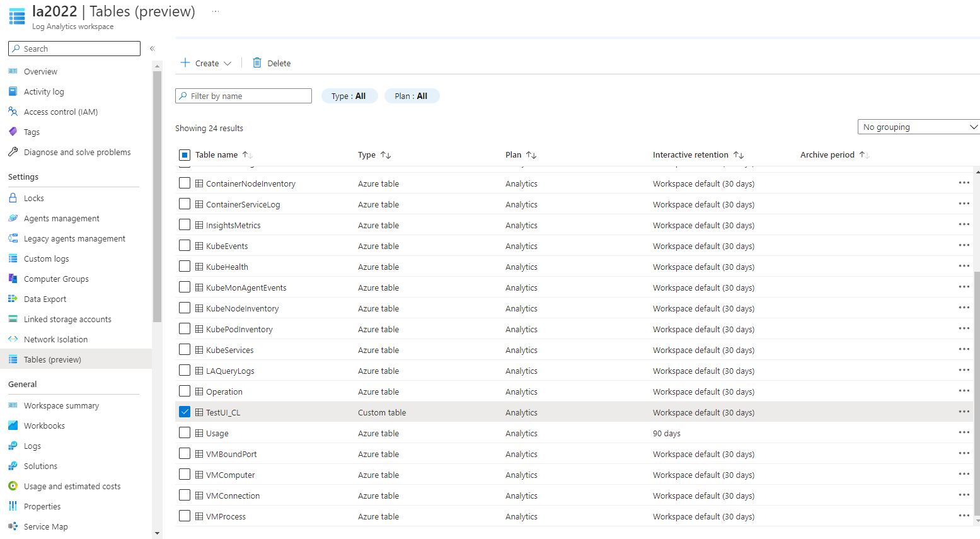This screenshot has height=539, width=980.
Task: Open the No grouping dropdown
Action: pyautogui.click(x=918, y=127)
